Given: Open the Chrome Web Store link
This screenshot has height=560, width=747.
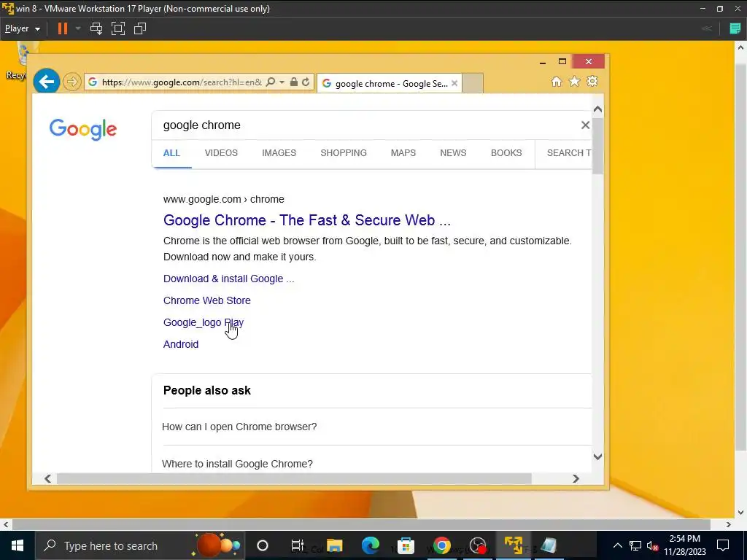Looking at the screenshot, I should coord(206,300).
